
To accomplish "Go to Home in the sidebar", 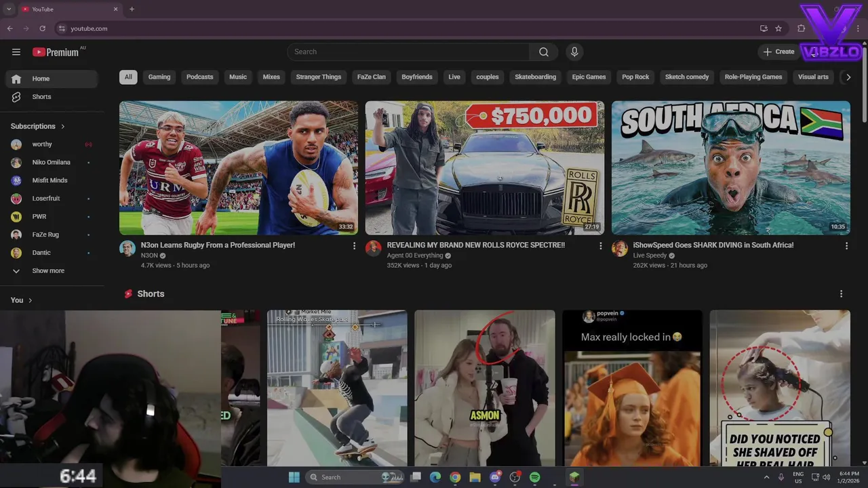I will [52, 79].
